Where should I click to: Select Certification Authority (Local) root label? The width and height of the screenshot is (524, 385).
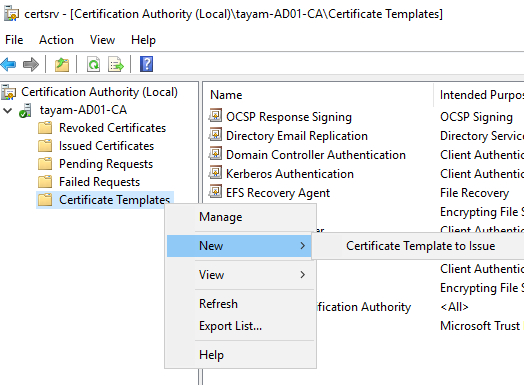[x=99, y=92]
